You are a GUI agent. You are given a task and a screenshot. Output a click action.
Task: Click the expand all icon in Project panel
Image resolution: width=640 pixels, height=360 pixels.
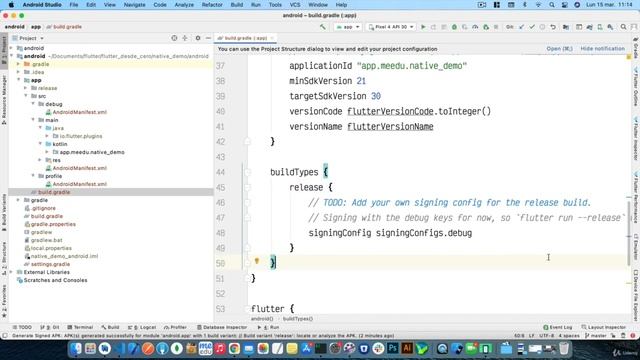coord(185,38)
